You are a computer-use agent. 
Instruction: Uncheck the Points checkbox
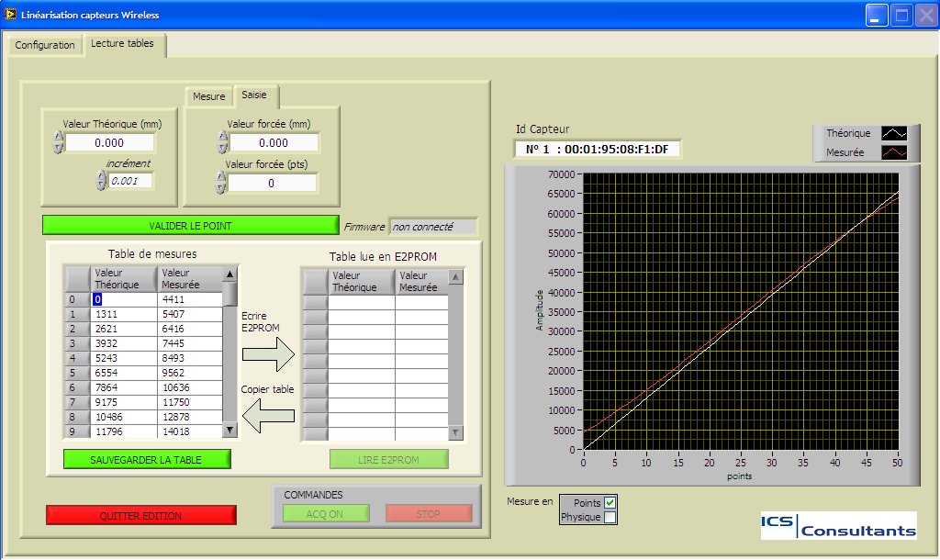(x=610, y=503)
